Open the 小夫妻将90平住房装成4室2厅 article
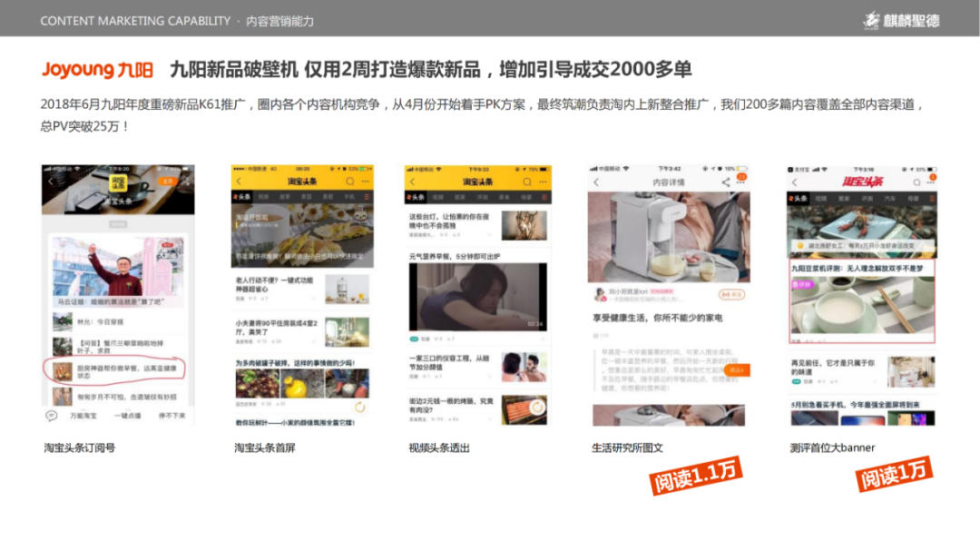980x551 pixels. click(302, 332)
